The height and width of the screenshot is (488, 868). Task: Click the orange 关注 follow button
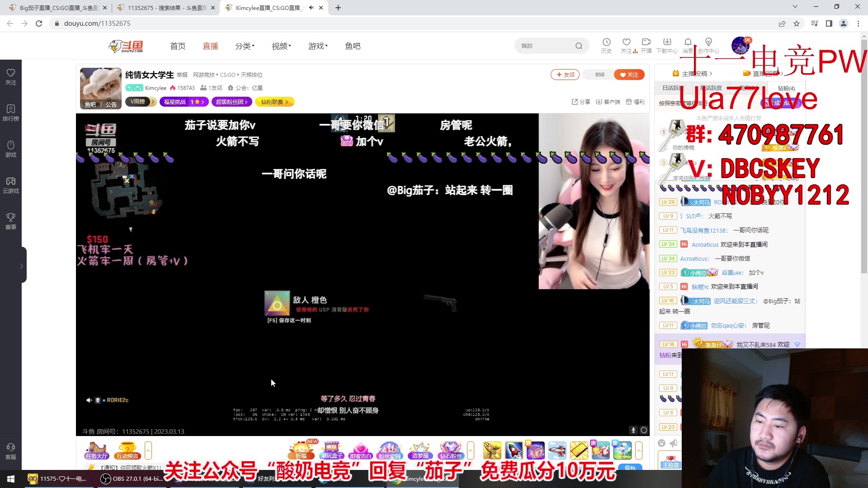(629, 75)
